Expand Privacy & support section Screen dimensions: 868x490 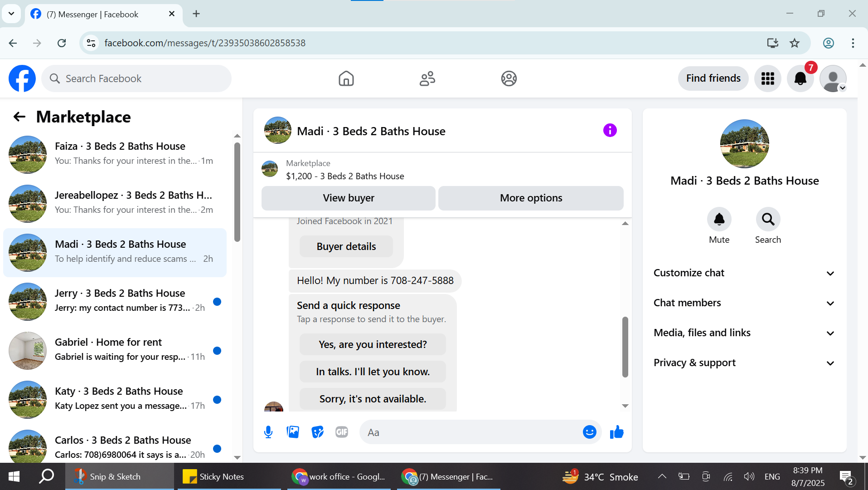pos(744,363)
